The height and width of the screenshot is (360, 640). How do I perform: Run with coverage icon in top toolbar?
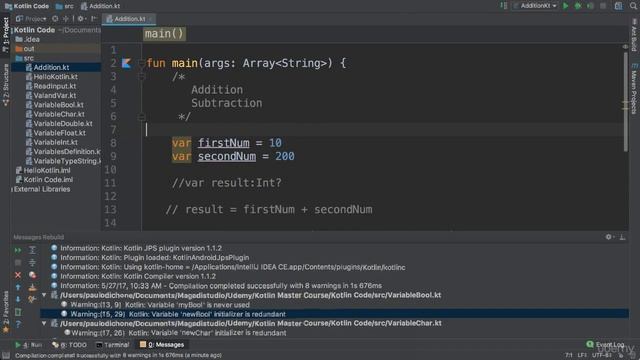(590, 6)
